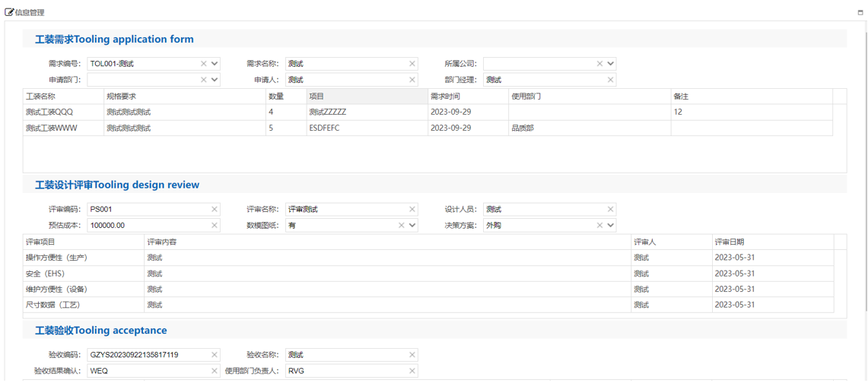Open the 需求编号 dropdown list
The height and width of the screenshot is (383, 868).
215,64
